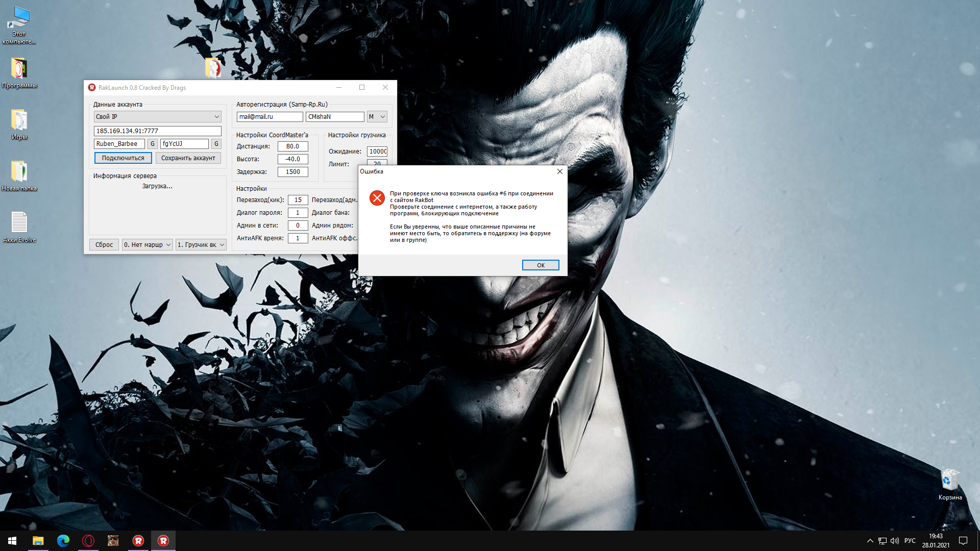Open the Корзина recycle bin icon

[x=950, y=480]
